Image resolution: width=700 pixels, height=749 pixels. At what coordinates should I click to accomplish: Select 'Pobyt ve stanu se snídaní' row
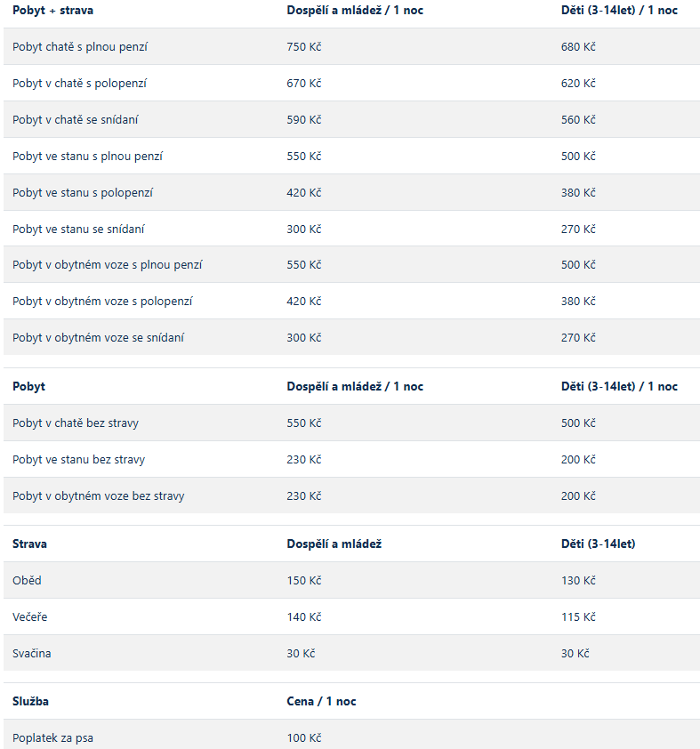pos(351,229)
